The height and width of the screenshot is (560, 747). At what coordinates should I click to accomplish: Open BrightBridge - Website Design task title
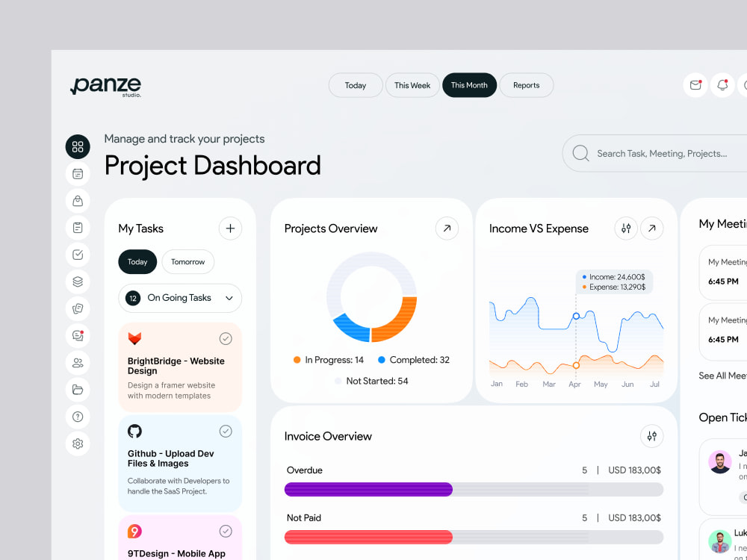(x=176, y=366)
